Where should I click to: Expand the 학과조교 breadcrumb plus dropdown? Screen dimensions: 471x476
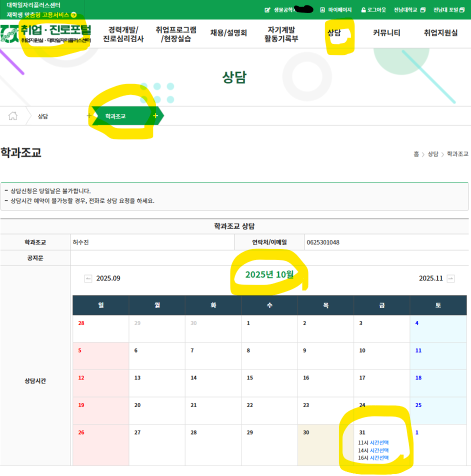pyautogui.click(x=155, y=116)
